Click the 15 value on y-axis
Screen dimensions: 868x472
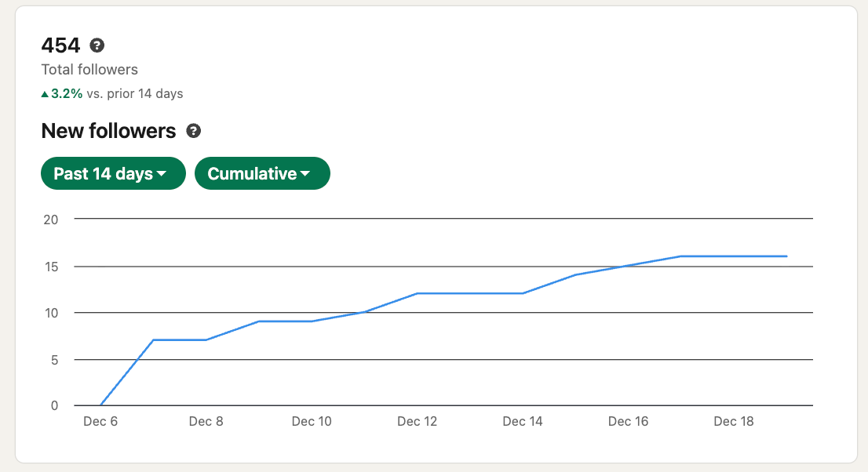pos(51,267)
